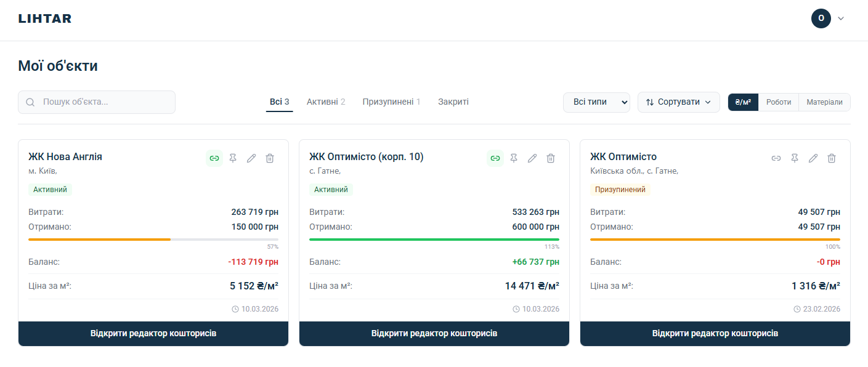Copy the link for ЖК Нова Англія
The width and height of the screenshot is (868, 367).
214,158
